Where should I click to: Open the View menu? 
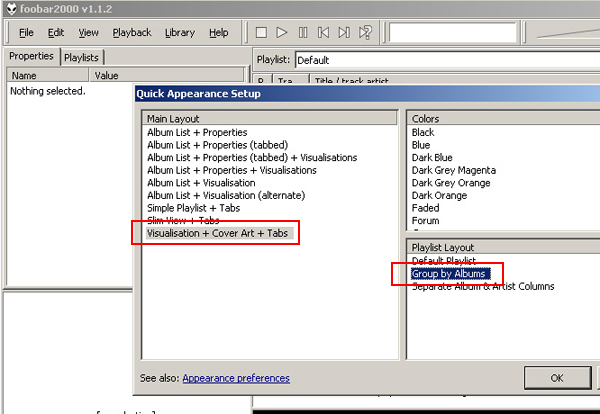(88, 33)
